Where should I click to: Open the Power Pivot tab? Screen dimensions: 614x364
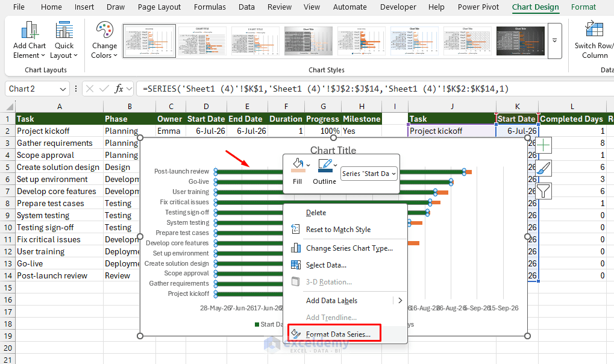[478, 7]
